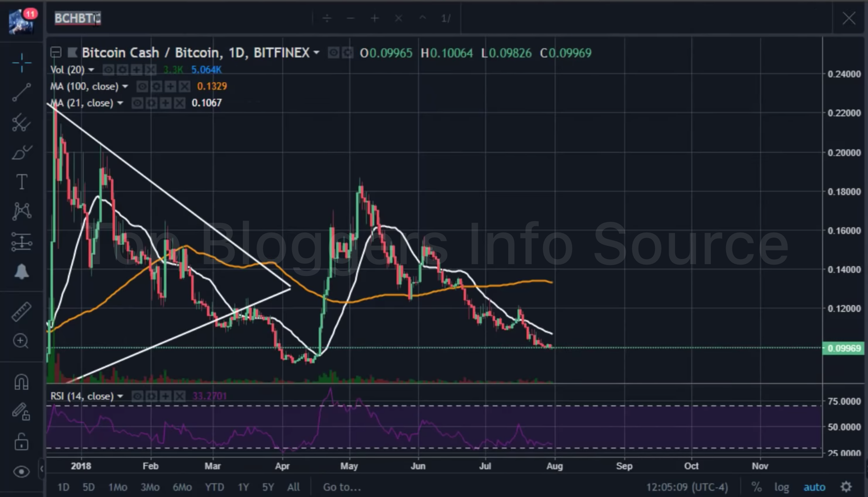The height and width of the screenshot is (497, 868).
Task: Select the crosshair cursor tool
Action: (x=22, y=63)
